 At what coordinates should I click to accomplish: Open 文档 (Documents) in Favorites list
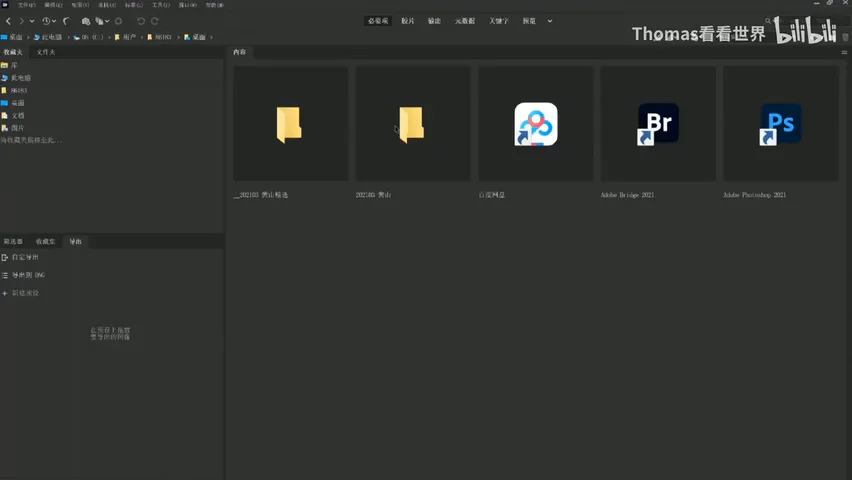tap(12, 115)
